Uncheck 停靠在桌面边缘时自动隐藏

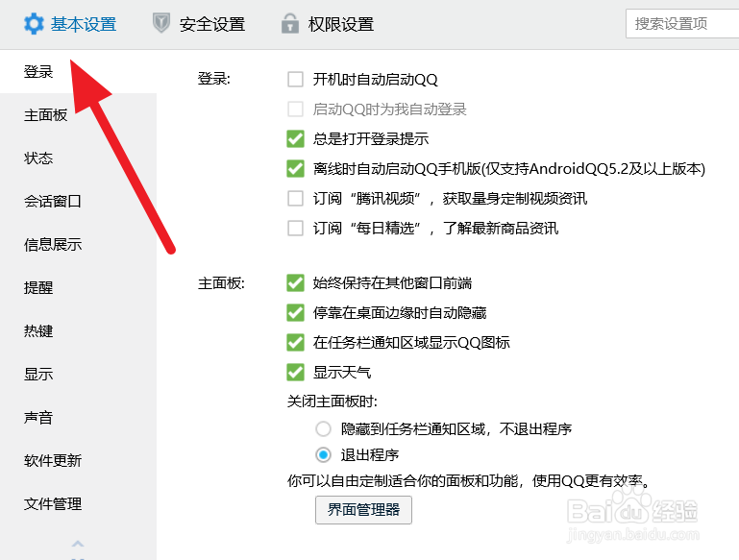click(x=296, y=313)
